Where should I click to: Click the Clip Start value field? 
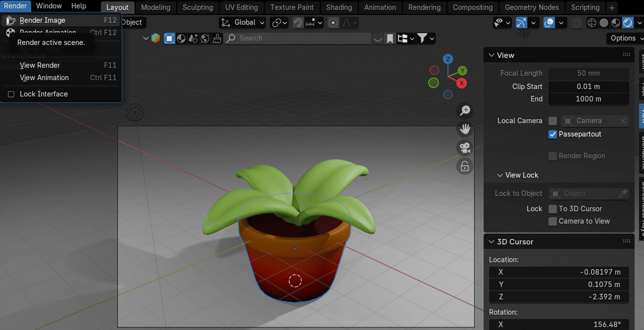[588, 87]
